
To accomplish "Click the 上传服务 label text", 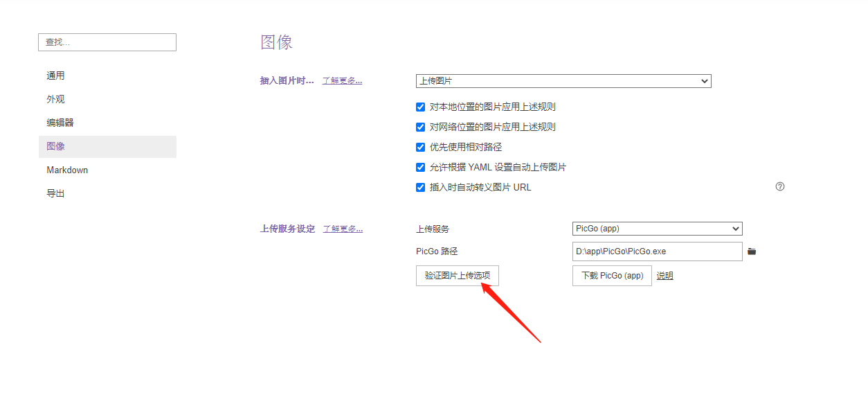I will tap(433, 229).
